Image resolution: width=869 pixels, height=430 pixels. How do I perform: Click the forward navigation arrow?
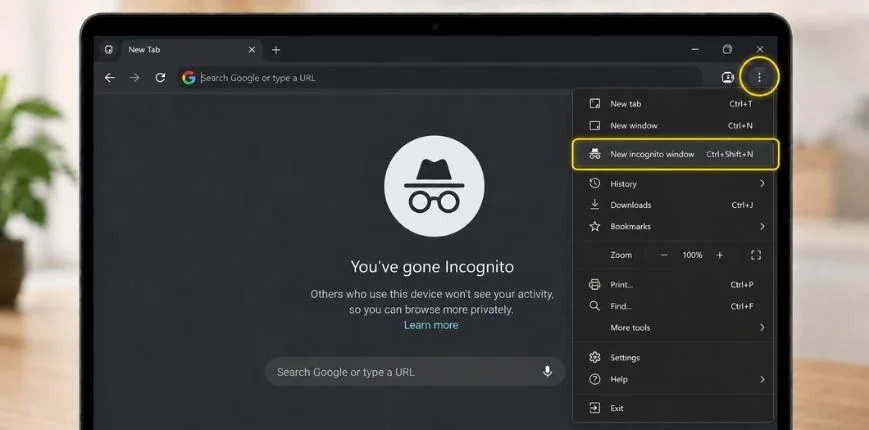pyautogui.click(x=134, y=78)
